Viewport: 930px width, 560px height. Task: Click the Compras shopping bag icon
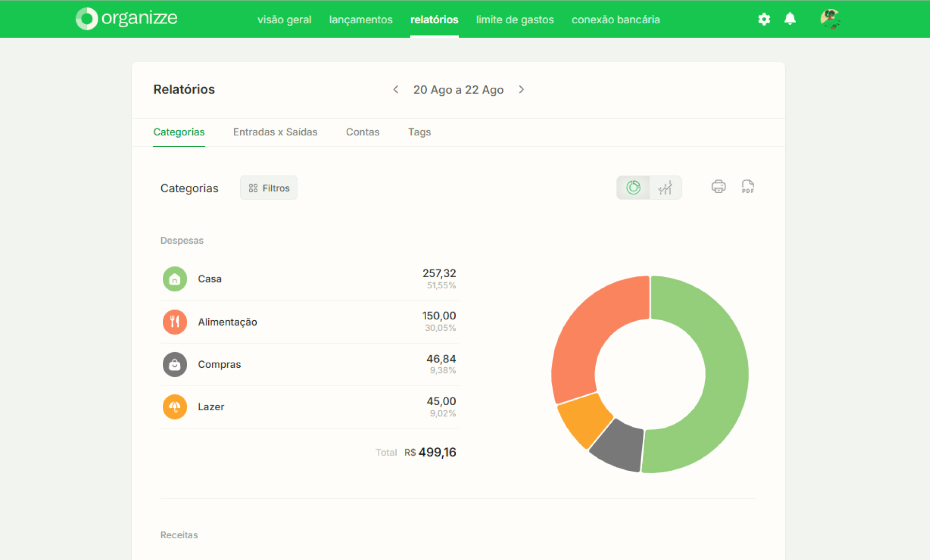[x=175, y=364]
